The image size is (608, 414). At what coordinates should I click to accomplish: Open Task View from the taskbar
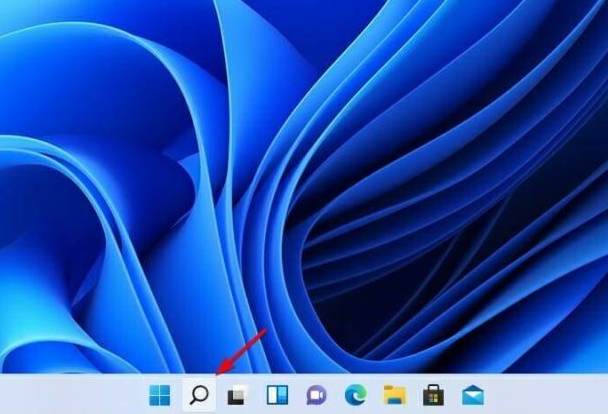[236, 394]
